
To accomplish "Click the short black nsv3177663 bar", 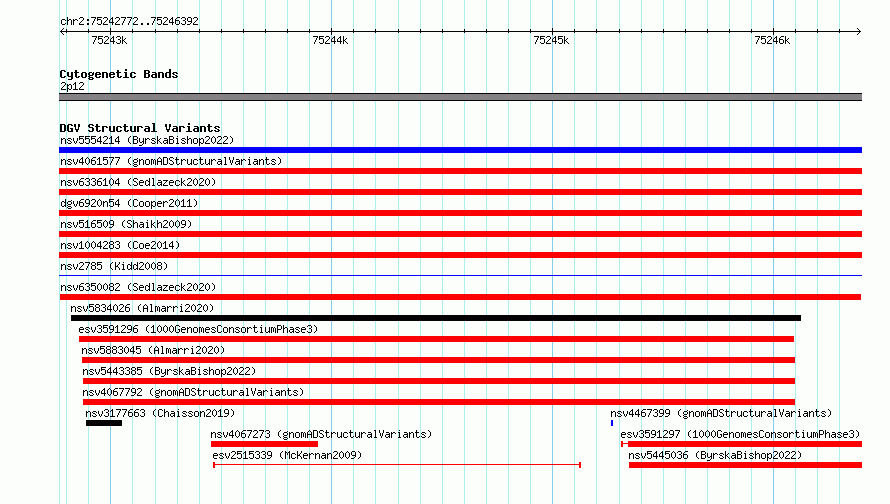I will tap(104, 423).
